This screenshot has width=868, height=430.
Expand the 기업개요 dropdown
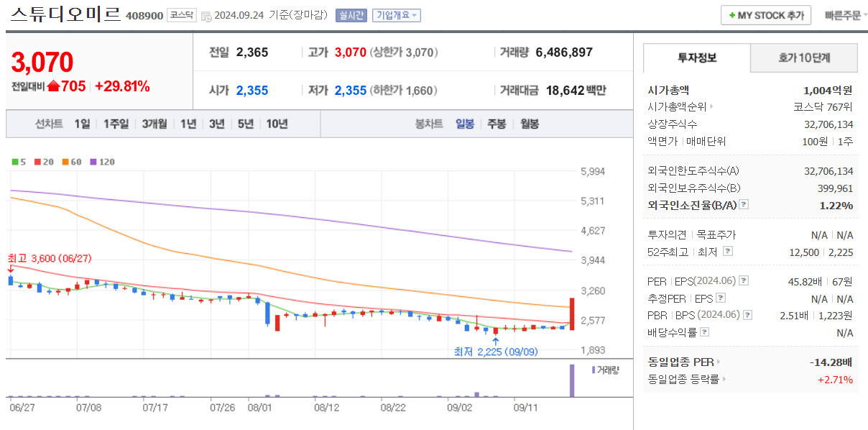pyautogui.click(x=396, y=15)
